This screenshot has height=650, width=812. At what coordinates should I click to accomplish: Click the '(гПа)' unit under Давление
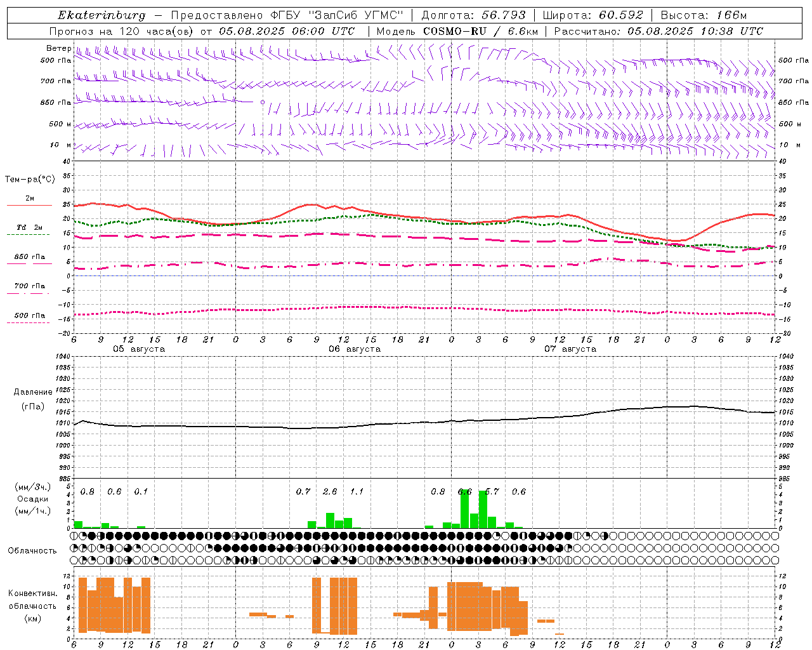point(33,406)
